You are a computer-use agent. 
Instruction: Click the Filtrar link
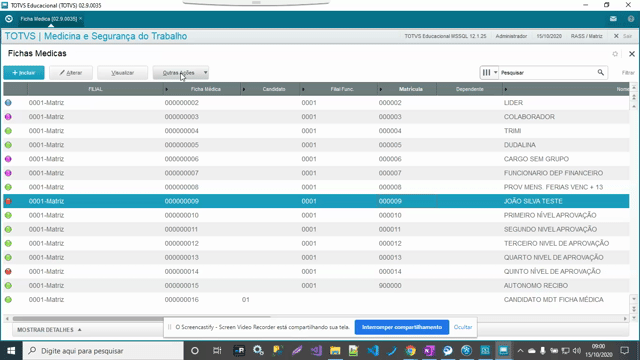(628, 73)
